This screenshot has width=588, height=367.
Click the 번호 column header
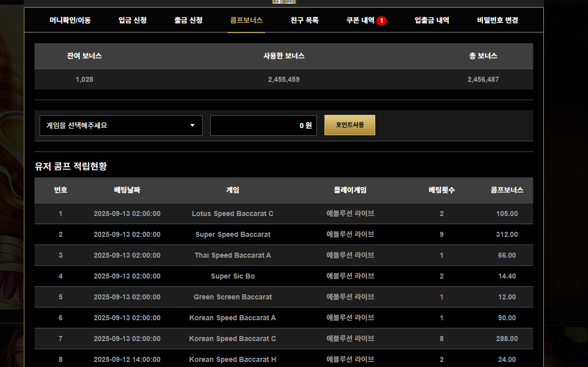pos(60,190)
